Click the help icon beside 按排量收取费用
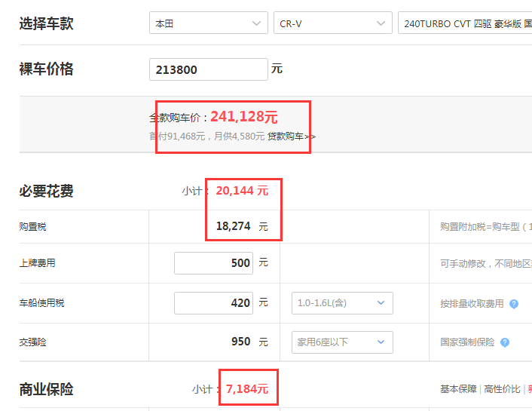The height and width of the screenshot is (411, 532). (514, 304)
